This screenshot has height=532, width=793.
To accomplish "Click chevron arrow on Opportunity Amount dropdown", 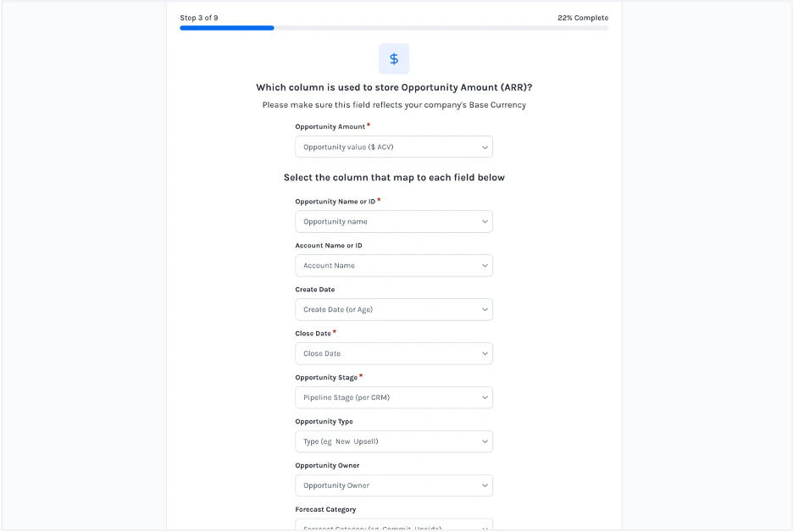I will click(x=485, y=147).
